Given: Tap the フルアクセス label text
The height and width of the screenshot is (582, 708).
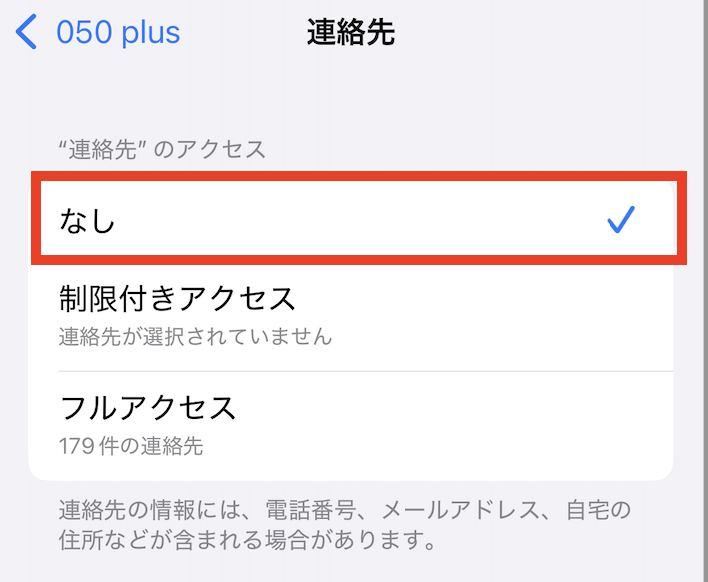Looking at the screenshot, I should click(148, 408).
